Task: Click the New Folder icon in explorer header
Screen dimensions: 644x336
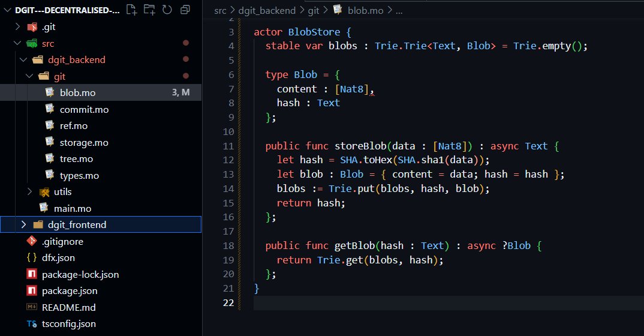Action: click(x=149, y=10)
